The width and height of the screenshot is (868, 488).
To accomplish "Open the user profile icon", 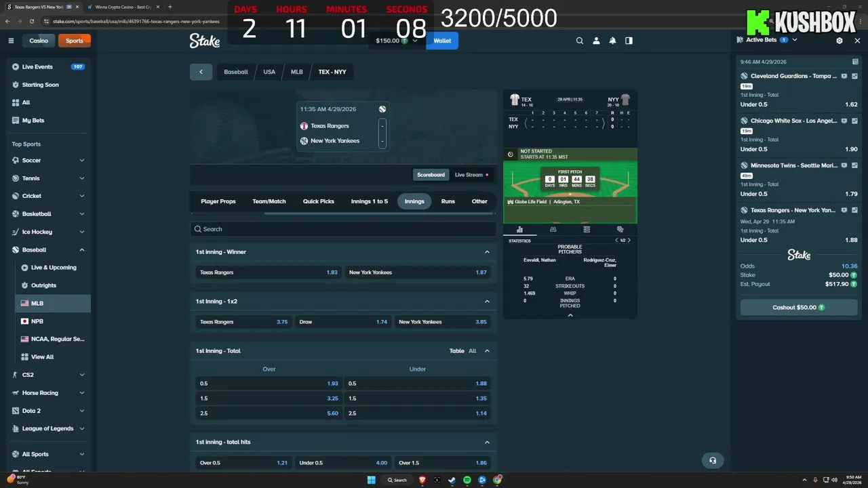I will point(596,41).
